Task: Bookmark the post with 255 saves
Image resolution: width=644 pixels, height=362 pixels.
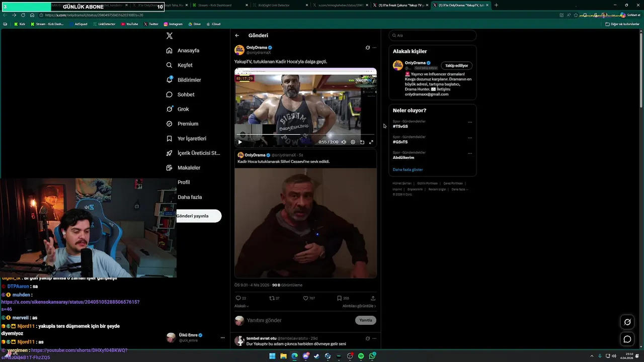Action: point(343,298)
